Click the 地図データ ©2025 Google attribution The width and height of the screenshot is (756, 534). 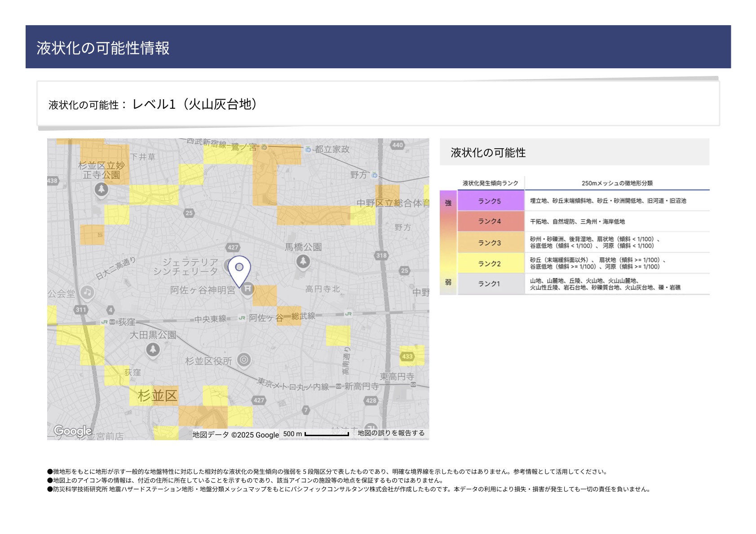tap(235, 435)
